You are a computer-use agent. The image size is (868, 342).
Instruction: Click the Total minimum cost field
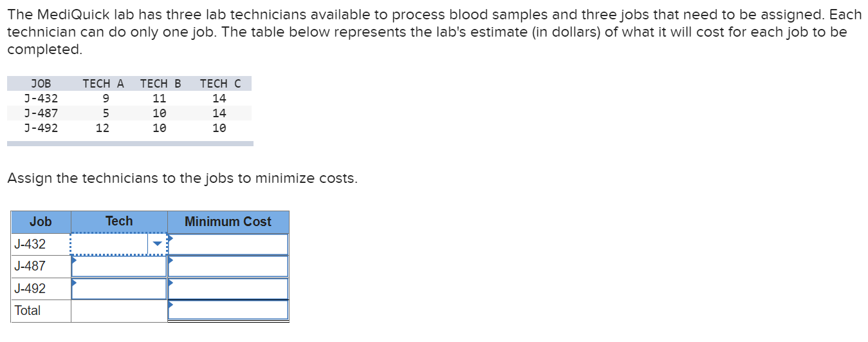click(228, 310)
